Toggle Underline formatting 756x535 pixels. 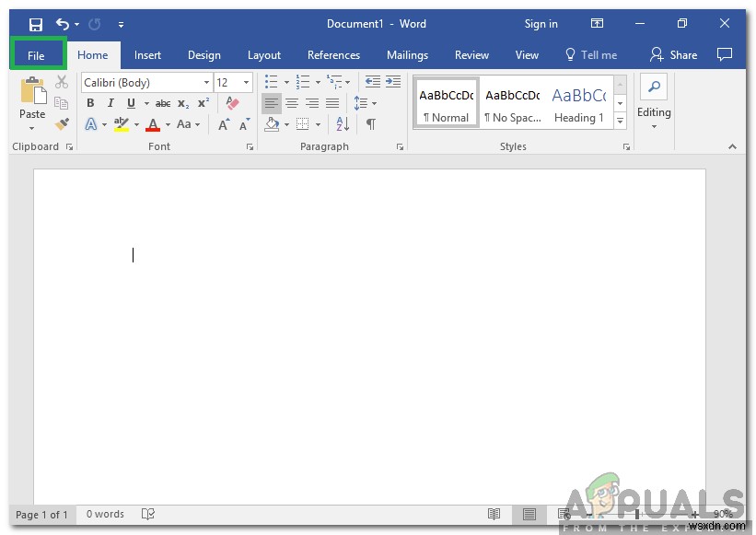(131, 103)
